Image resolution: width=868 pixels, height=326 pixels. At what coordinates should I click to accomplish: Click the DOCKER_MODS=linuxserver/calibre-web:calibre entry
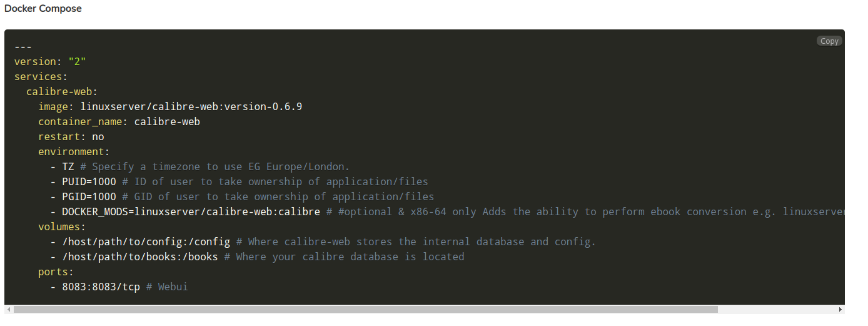pyautogui.click(x=191, y=212)
